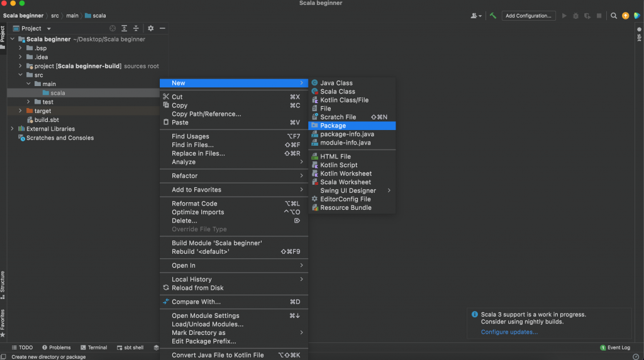Click Reformat Code entry

coord(234,204)
